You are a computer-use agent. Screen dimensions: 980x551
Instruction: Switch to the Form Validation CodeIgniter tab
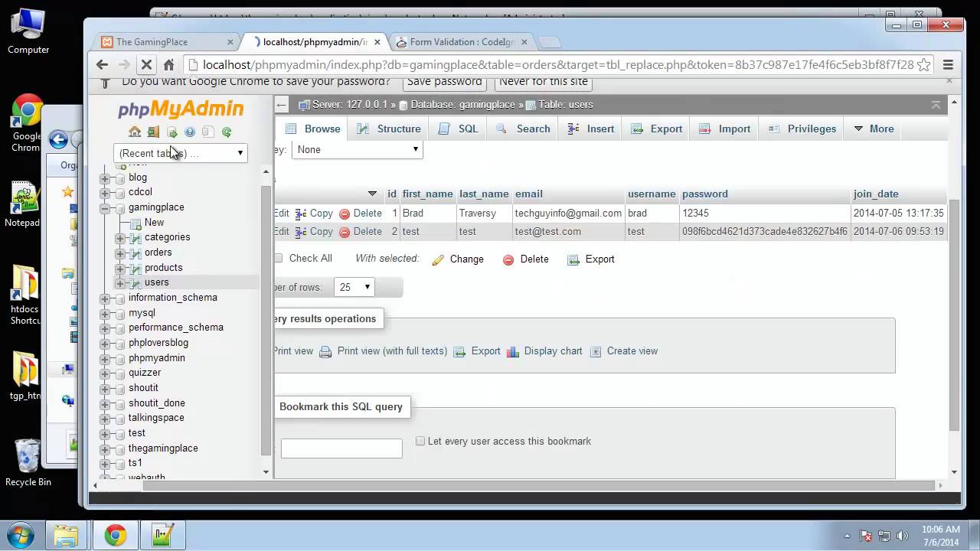pyautogui.click(x=462, y=42)
